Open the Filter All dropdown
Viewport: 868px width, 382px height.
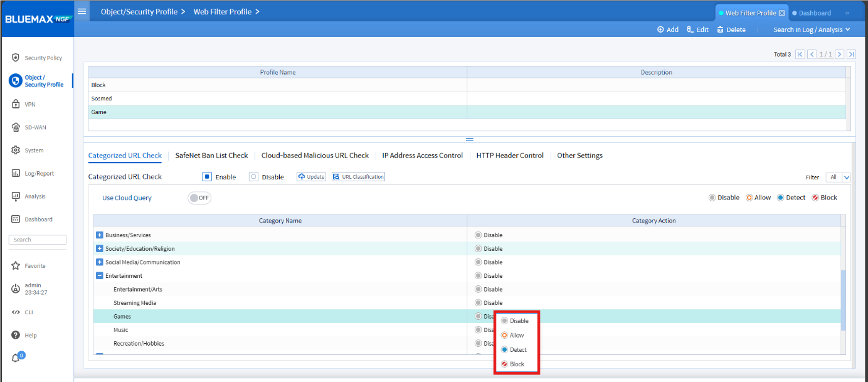pos(838,178)
